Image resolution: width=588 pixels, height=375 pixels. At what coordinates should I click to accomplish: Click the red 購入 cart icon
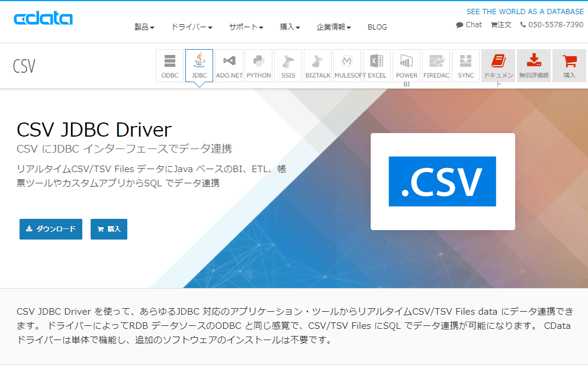(569, 66)
